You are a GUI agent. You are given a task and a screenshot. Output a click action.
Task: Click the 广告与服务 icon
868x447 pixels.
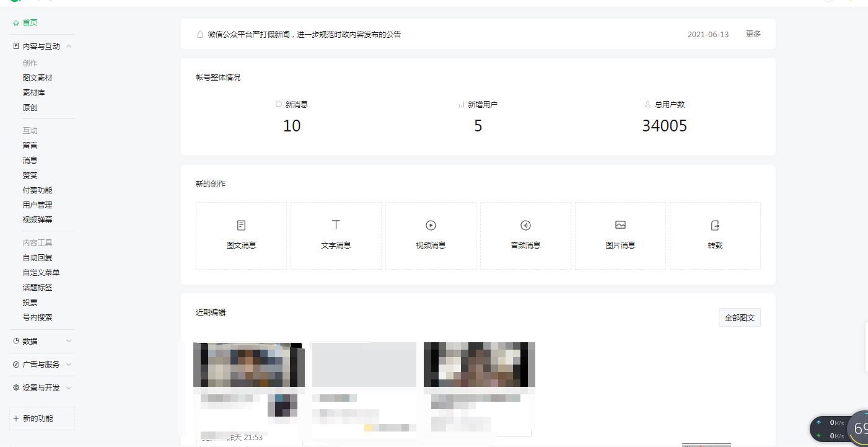point(16,365)
